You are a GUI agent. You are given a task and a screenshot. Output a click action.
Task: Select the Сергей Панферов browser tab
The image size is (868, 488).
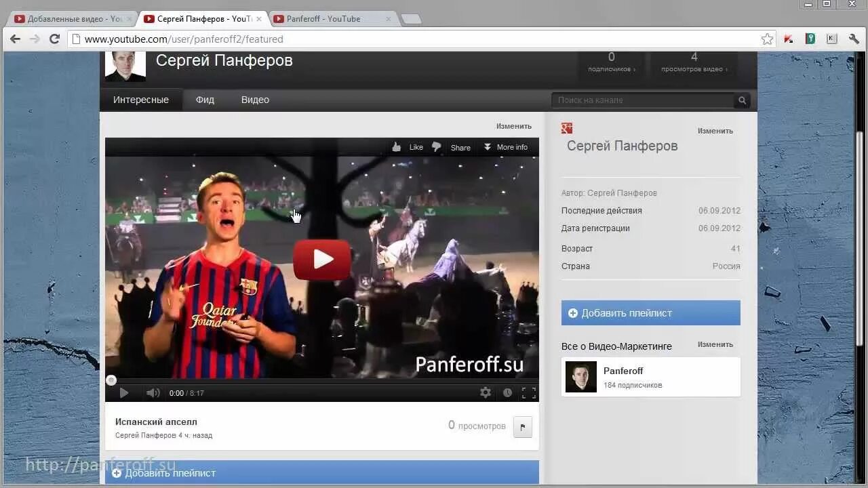click(x=204, y=19)
